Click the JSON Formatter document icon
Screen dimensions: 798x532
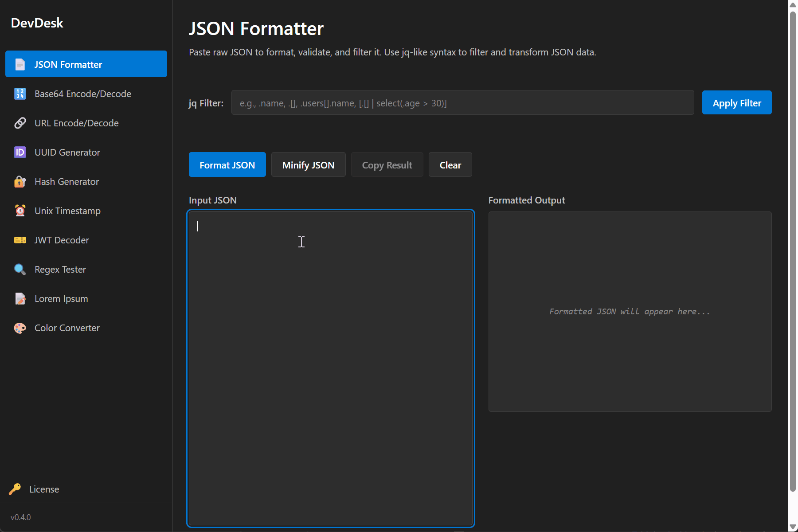(x=20, y=64)
